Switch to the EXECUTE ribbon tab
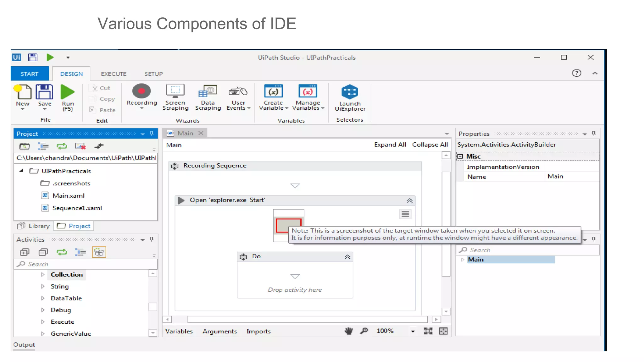 (x=114, y=74)
